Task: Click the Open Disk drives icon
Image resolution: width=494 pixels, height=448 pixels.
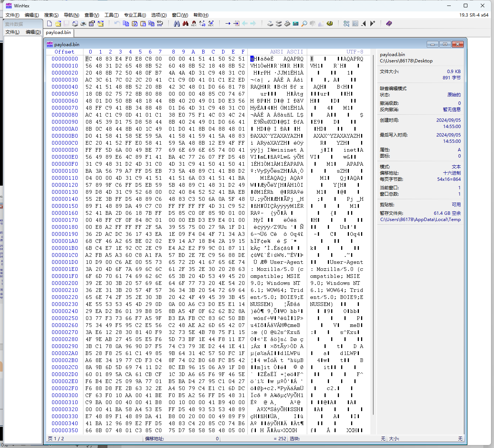Action: [x=278, y=23]
